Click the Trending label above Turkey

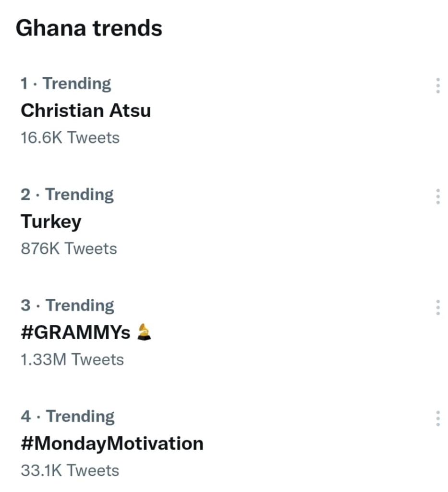[x=80, y=195]
